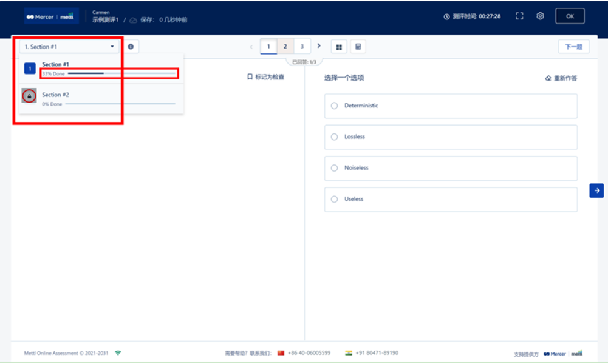Click the locked Section #2 icon
The width and height of the screenshot is (608, 364).
[x=29, y=96]
